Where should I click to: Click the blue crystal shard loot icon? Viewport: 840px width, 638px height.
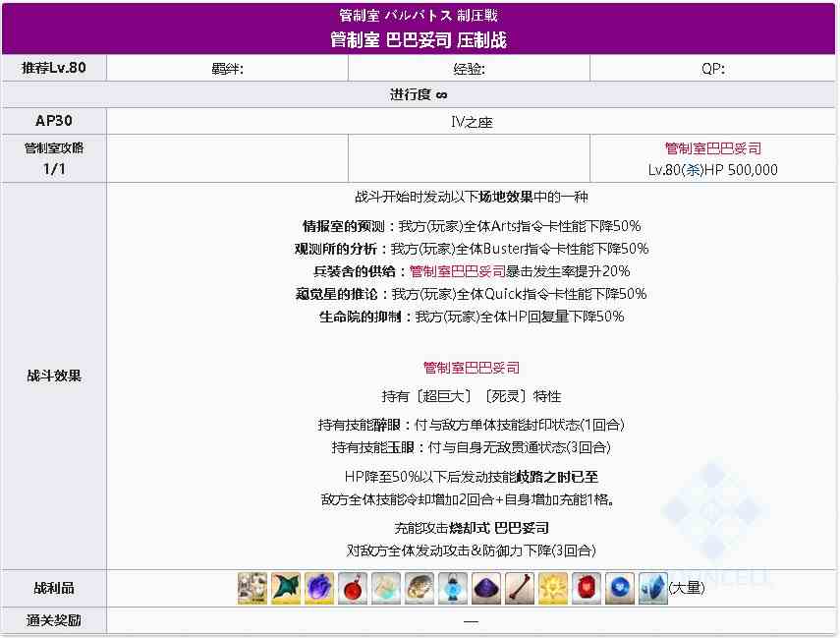pyautogui.click(x=653, y=588)
